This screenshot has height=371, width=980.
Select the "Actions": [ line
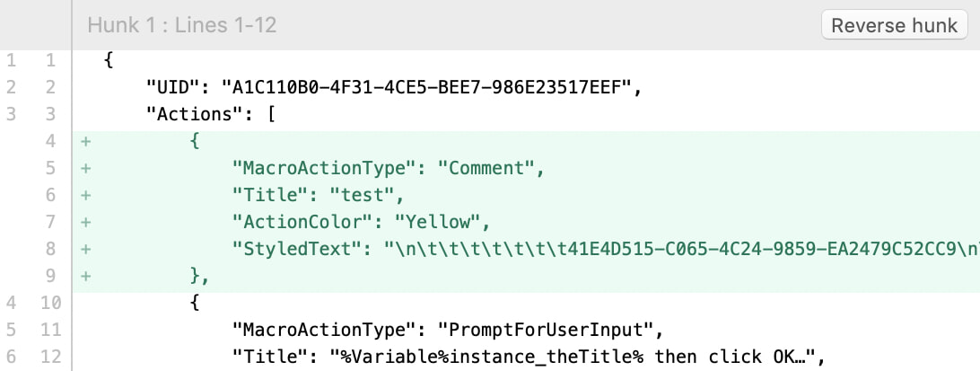211,115
